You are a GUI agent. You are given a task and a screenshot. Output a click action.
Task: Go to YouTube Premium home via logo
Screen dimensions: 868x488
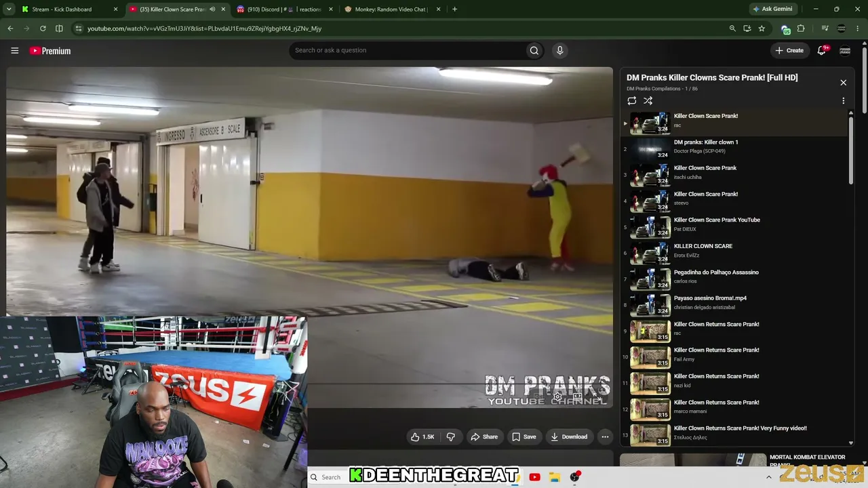tap(50, 51)
